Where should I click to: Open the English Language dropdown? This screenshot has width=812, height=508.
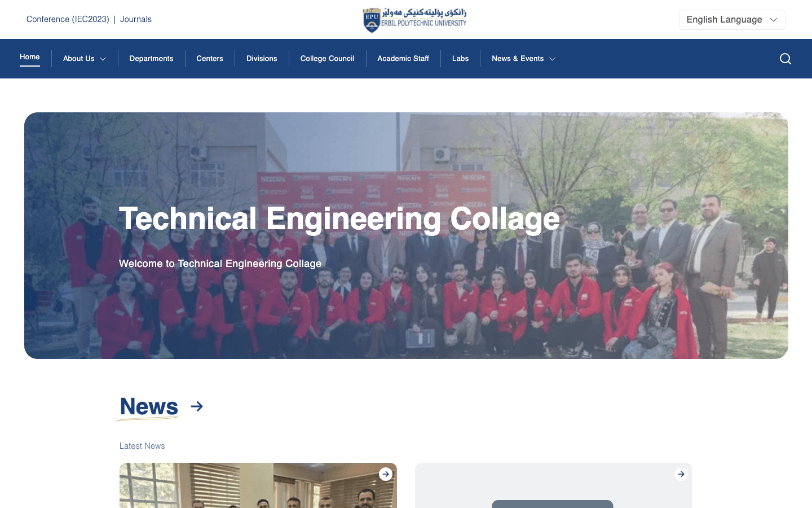click(x=732, y=20)
